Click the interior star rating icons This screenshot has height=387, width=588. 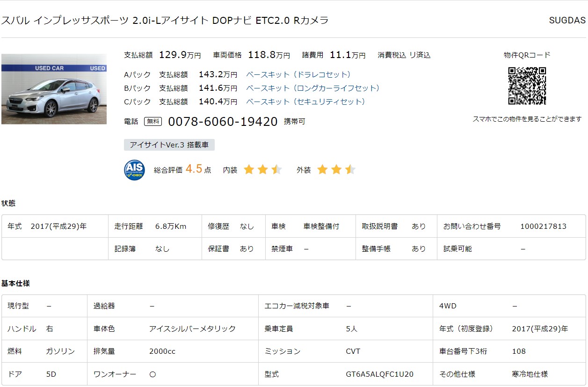[x=262, y=170]
